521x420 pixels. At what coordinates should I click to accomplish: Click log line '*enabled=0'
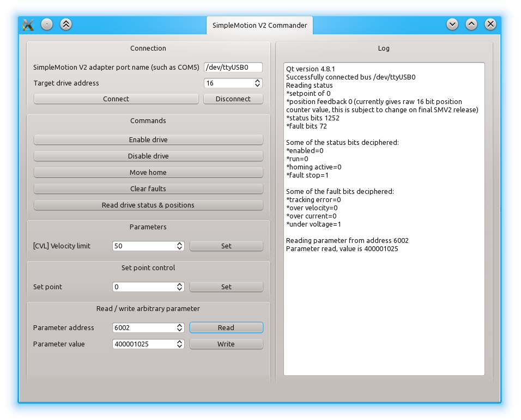(x=305, y=151)
